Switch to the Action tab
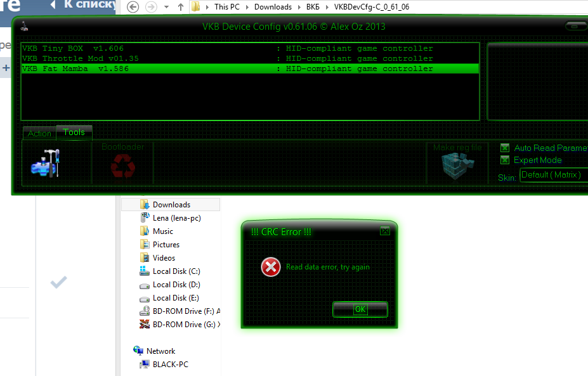 coord(39,133)
